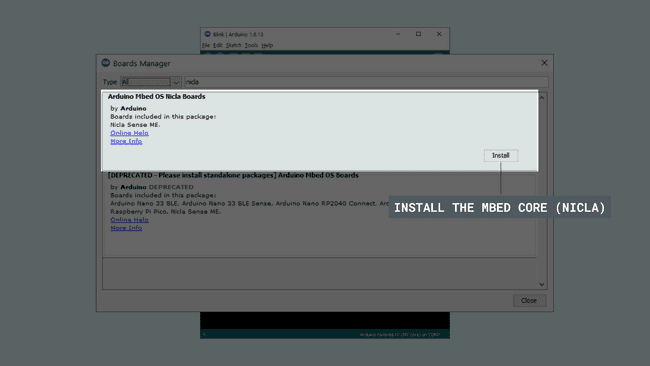Dismiss Boards Manager with the X icon
This screenshot has width=650, height=366.
click(544, 63)
